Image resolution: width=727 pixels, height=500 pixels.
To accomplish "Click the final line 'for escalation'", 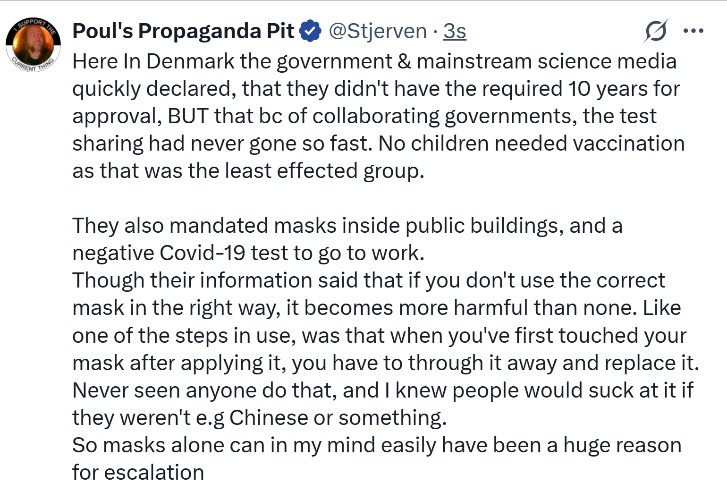I will [138, 473].
